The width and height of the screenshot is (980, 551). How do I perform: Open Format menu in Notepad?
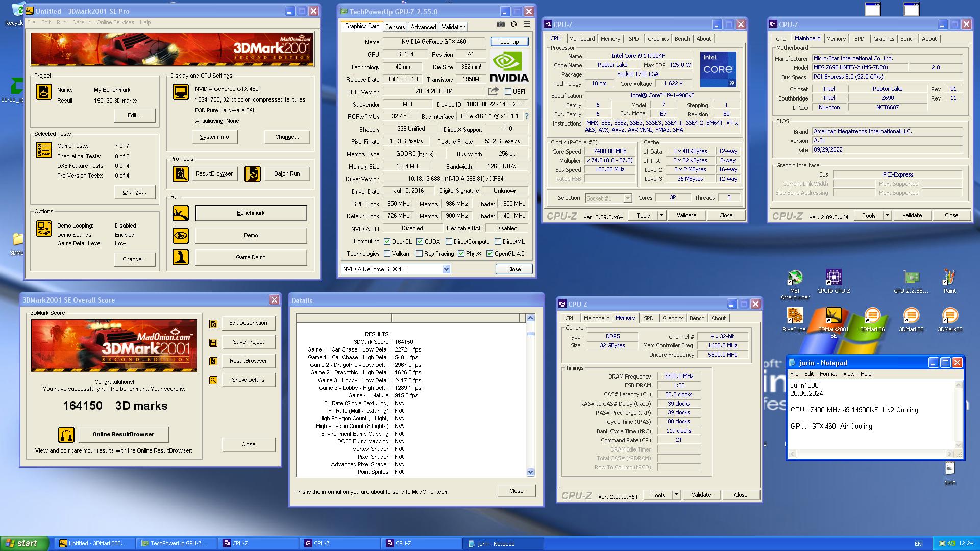[x=828, y=374]
